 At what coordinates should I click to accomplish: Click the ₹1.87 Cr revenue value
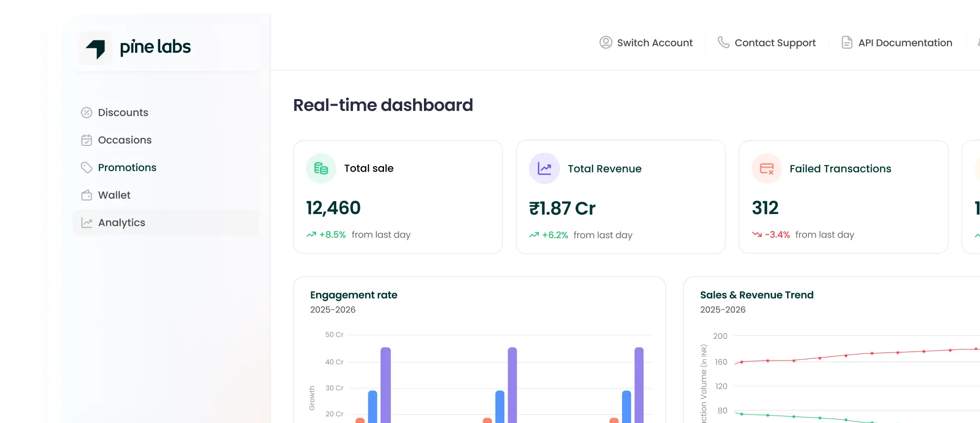click(x=562, y=209)
